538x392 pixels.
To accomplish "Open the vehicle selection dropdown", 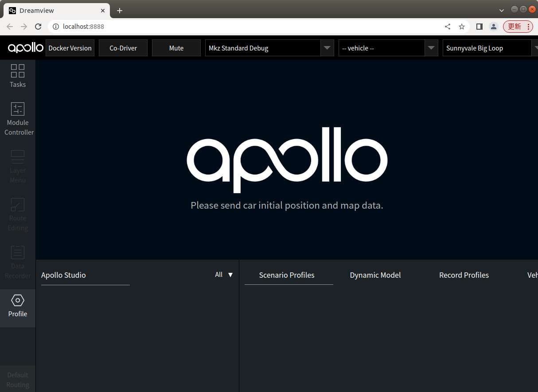I will 431,48.
